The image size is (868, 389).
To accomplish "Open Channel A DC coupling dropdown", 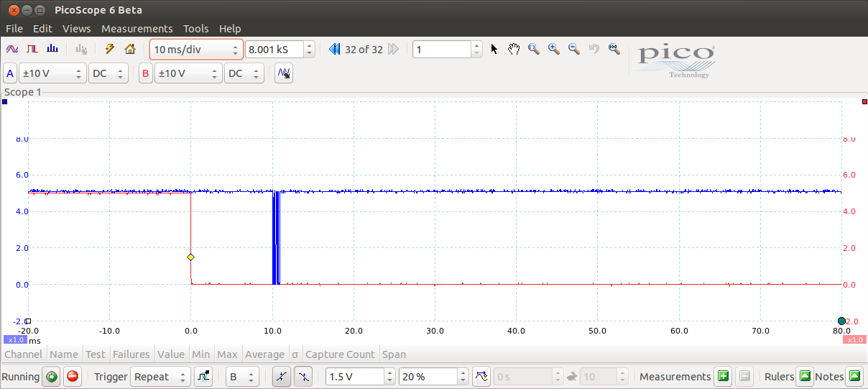I will pos(108,73).
